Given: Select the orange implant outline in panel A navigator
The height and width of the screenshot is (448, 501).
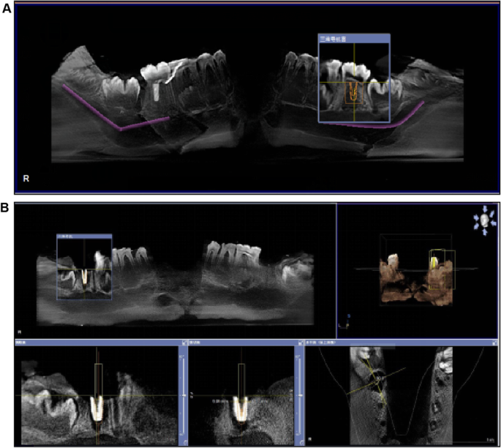Looking at the screenshot, I should (353, 92).
